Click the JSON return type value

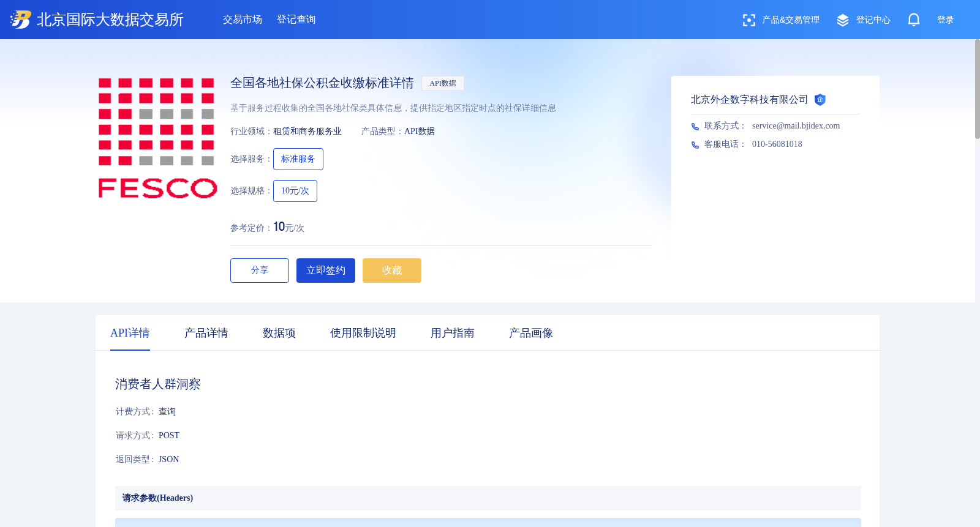(x=169, y=460)
